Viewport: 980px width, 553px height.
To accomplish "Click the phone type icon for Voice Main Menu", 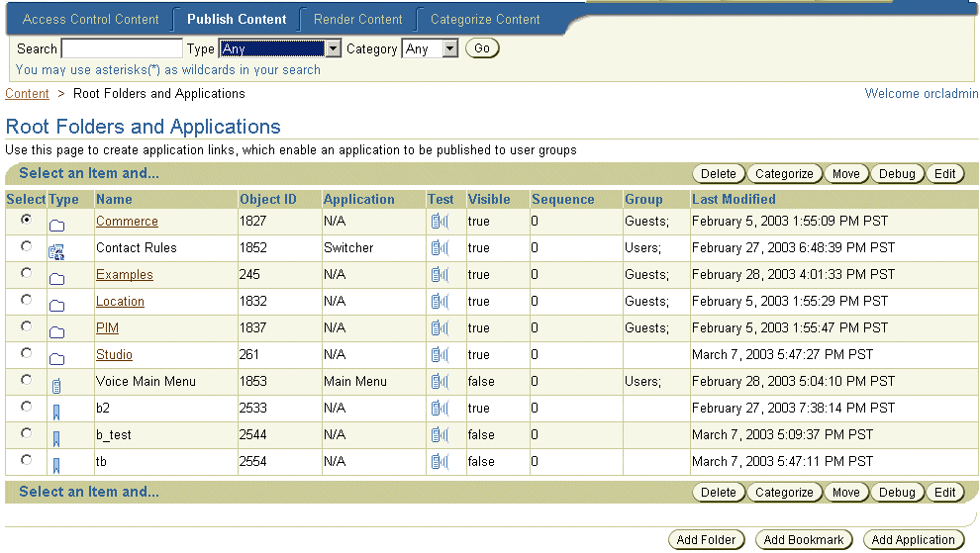I will 56,386.
